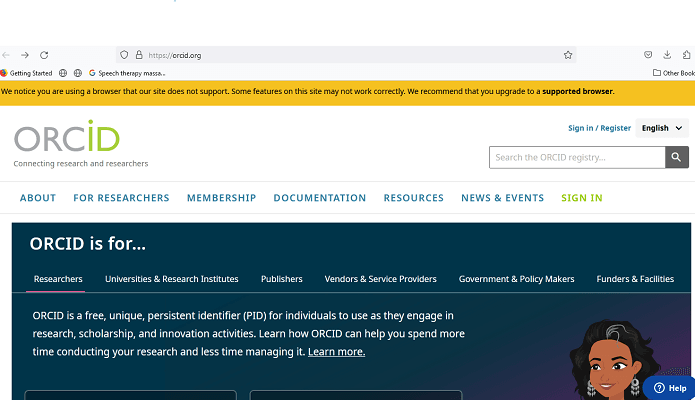Click the browser back arrow
The height and width of the screenshot is (400, 695).
pos(6,55)
